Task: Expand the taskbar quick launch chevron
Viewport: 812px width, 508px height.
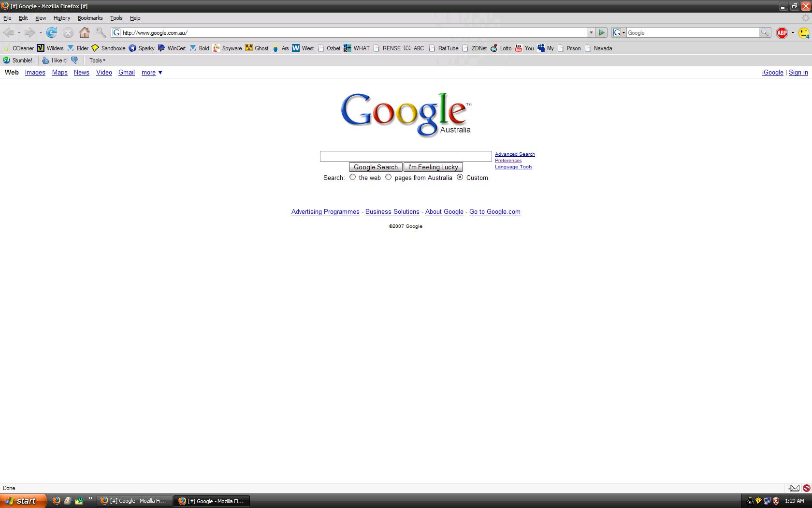Action: click(90, 499)
